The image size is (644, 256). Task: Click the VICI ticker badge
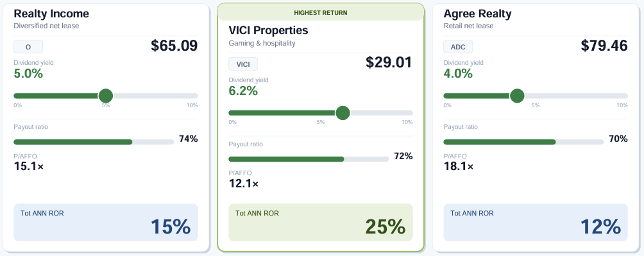pos(243,64)
